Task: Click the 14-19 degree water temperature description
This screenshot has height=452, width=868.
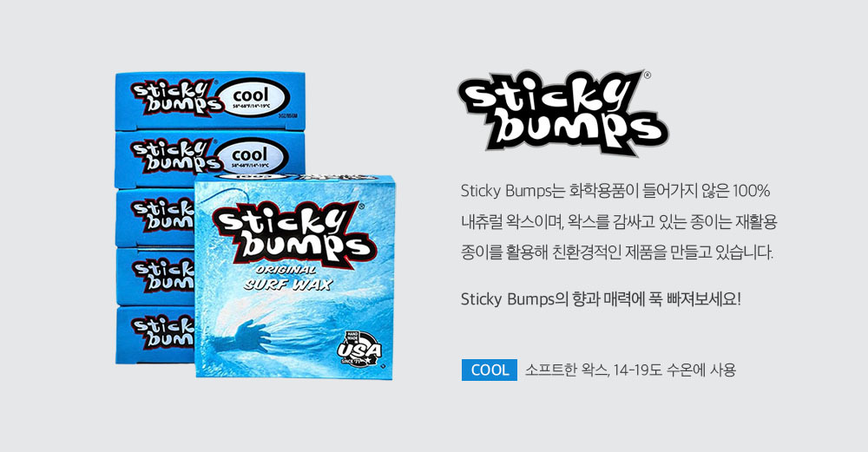Action: [630, 370]
